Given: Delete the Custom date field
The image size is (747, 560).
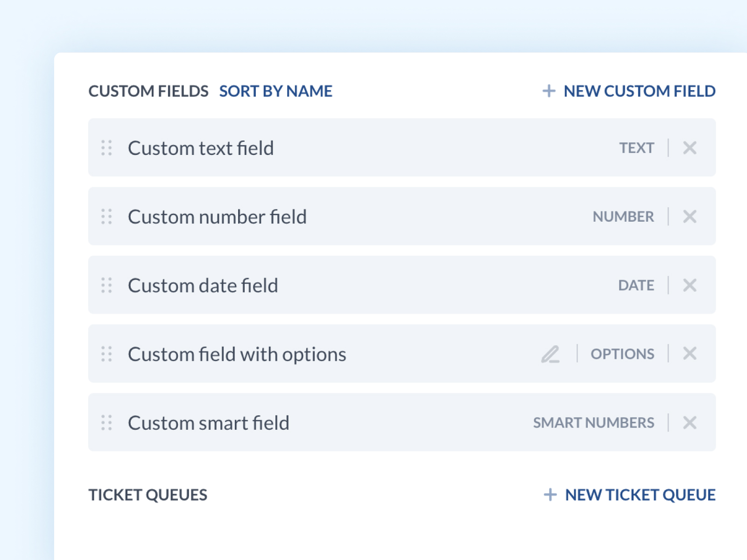Looking at the screenshot, I should (x=690, y=285).
